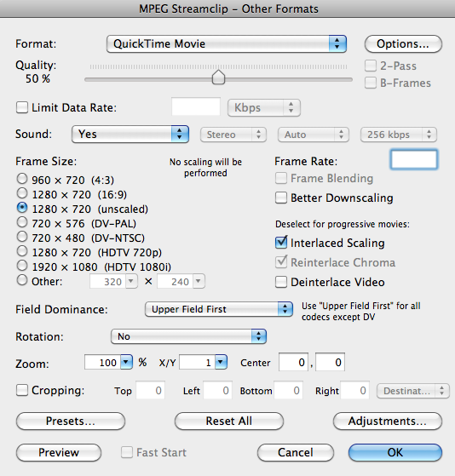Toggle the Frame Blending checkbox

(x=281, y=178)
